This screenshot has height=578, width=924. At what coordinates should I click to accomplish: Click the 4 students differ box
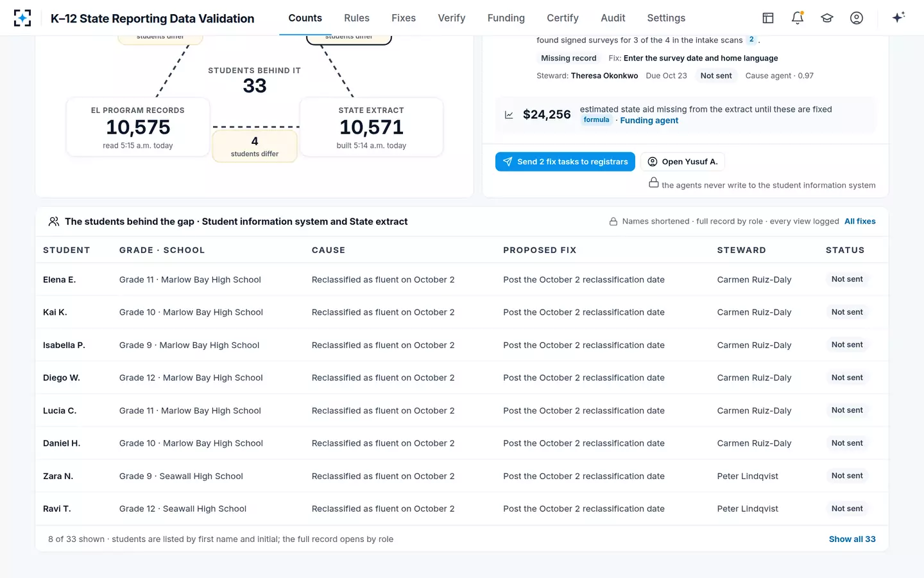(255, 146)
